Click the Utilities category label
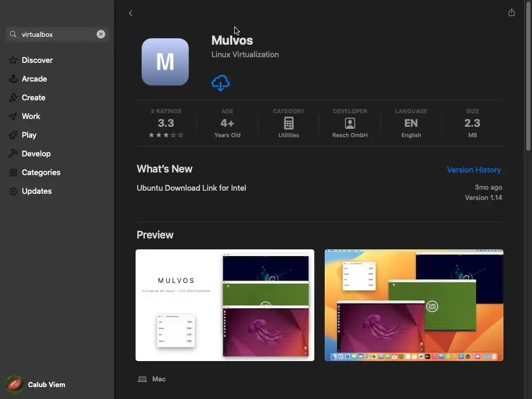Screen dimensions: 532x399 (289, 135)
